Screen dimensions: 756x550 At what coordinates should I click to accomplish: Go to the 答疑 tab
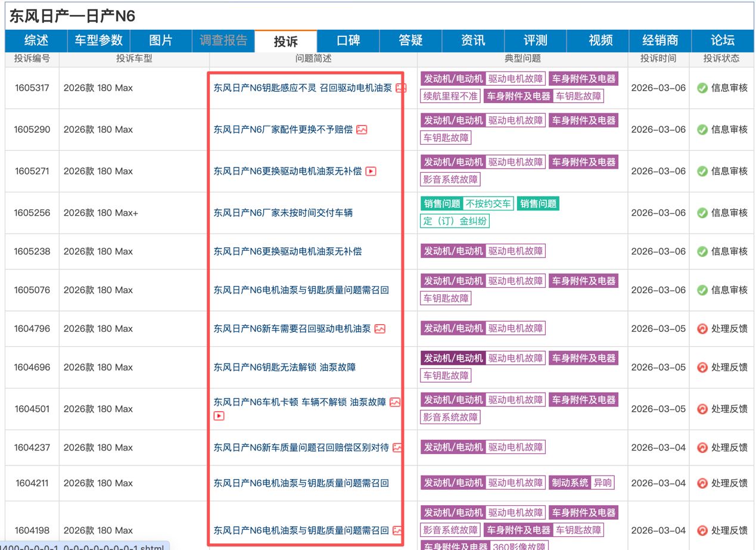(411, 41)
